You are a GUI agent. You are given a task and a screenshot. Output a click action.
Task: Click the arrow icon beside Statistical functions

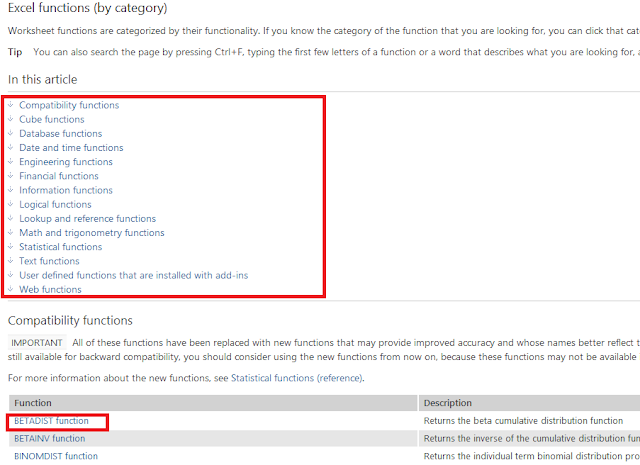tap(11, 247)
